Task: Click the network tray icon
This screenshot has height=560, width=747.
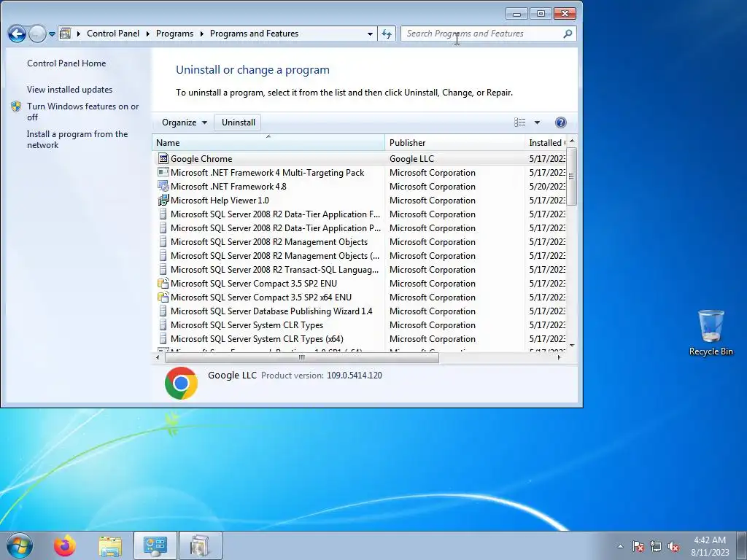Action: 656,546
